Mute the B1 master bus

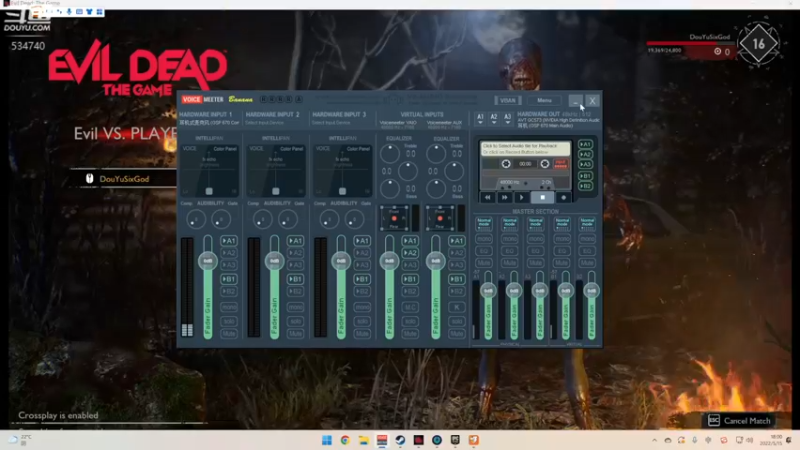(561, 263)
